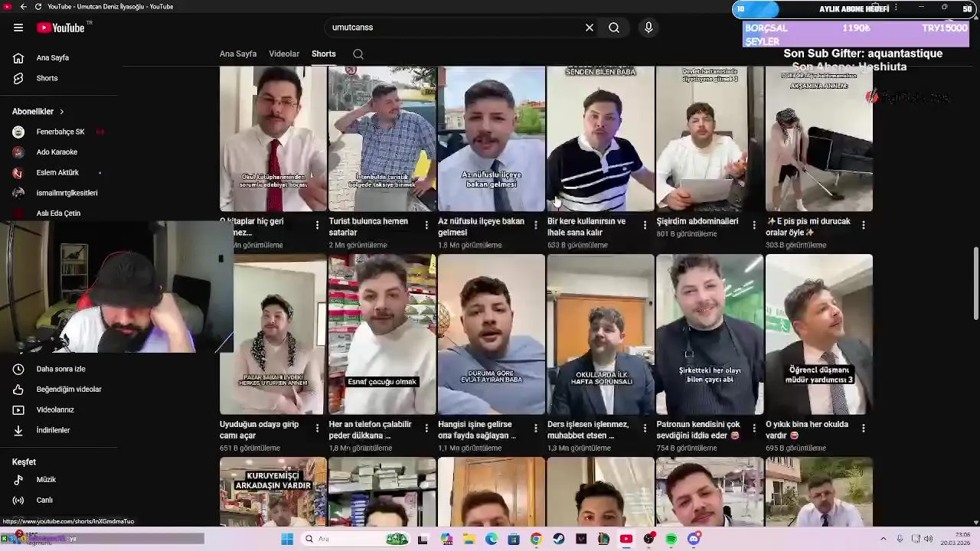Click the YouTube logo
This screenshot has width=980, height=551.
pyautogui.click(x=60, y=28)
